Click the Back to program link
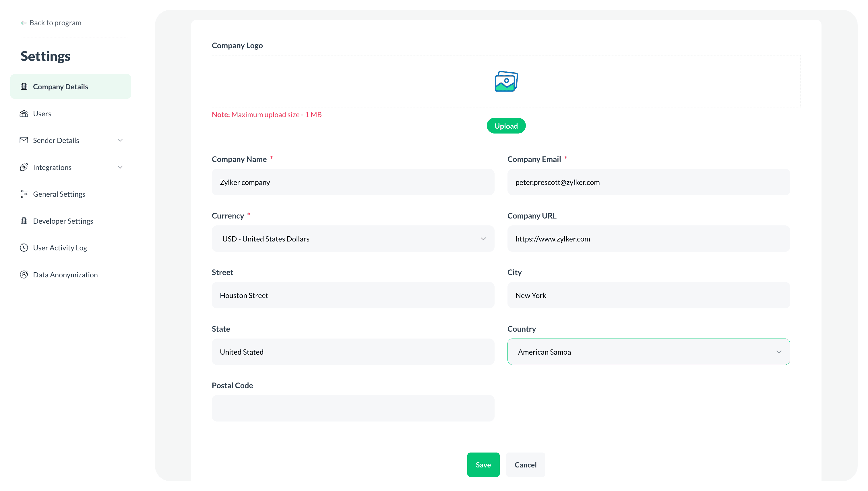 pos(55,23)
